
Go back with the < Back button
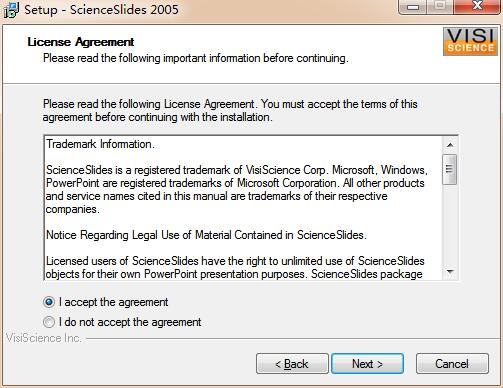pos(292,364)
